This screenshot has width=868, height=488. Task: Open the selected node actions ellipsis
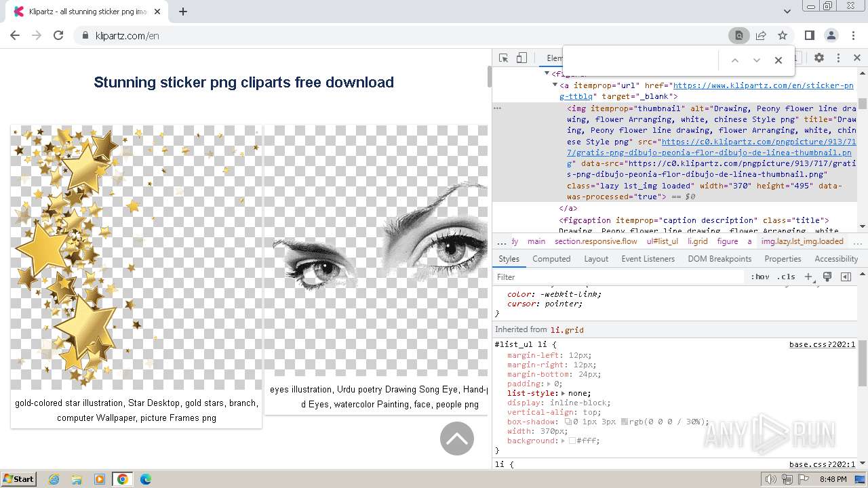[498, 108]
